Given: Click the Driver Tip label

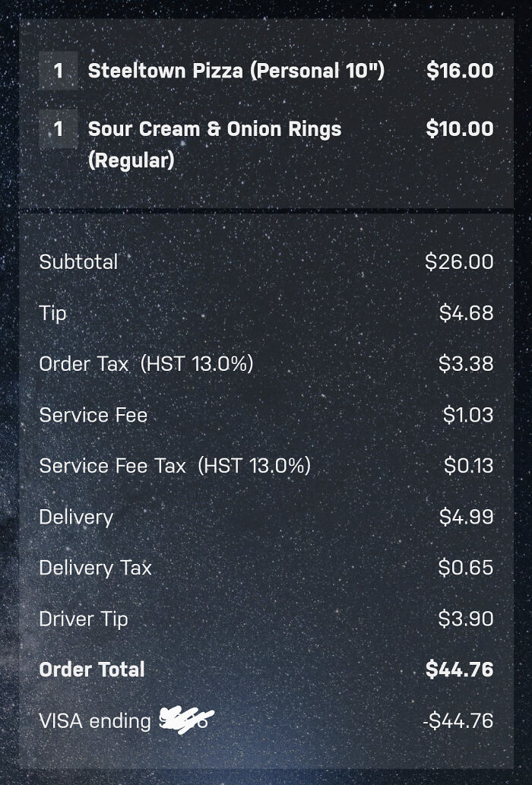Looking at the screenshot, I should coord(84,619).
